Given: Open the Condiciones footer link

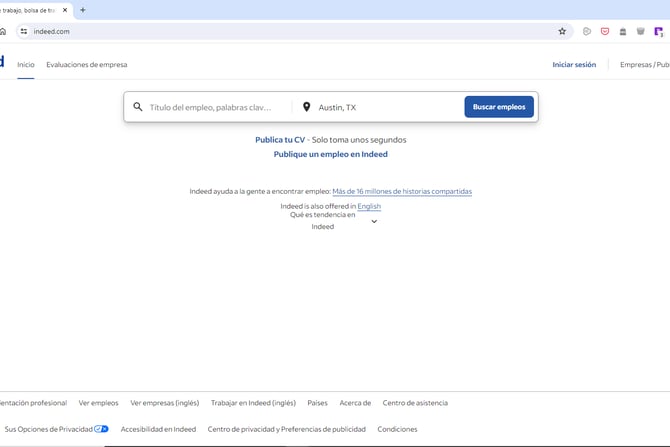Looking at the screenshot, I should point(397,429).
